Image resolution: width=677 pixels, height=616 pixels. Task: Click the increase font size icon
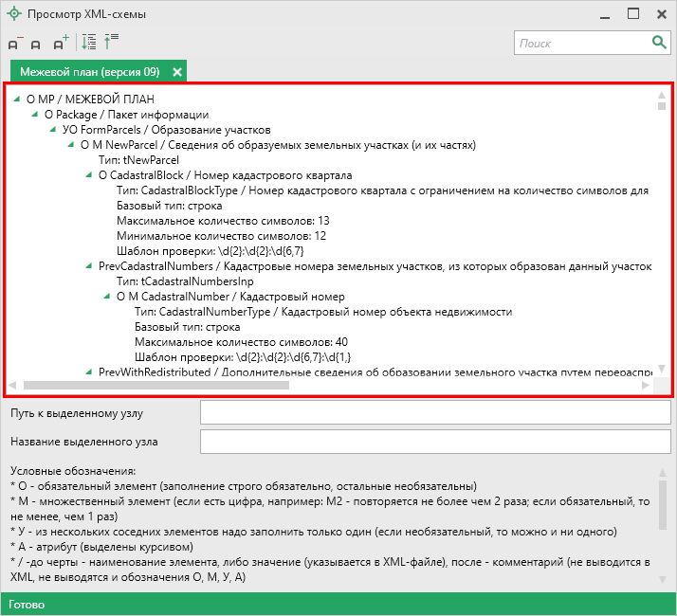[x=61, y=44]
